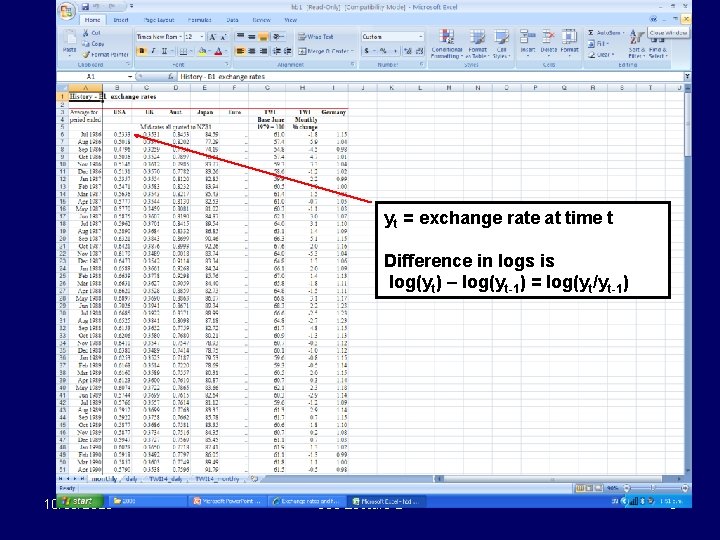Open the Fill Color dropdown arrow

click(x=208, y=51)
